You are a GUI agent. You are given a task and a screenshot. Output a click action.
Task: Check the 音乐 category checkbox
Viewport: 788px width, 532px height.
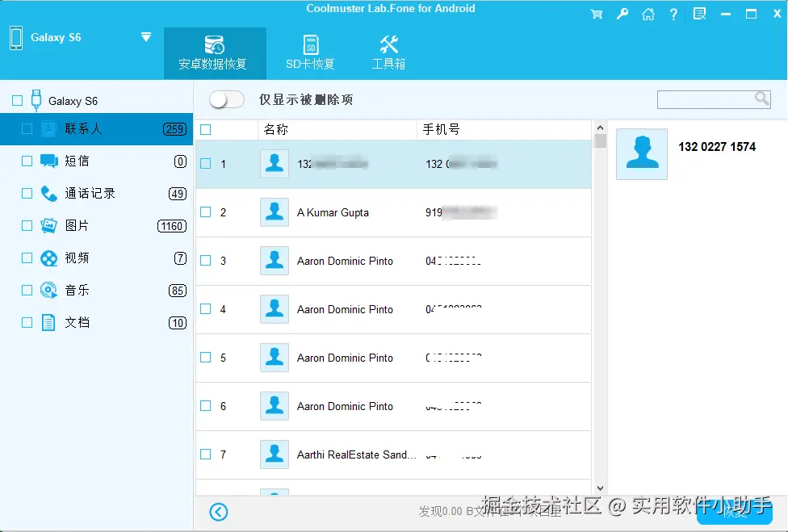(27, 291)
